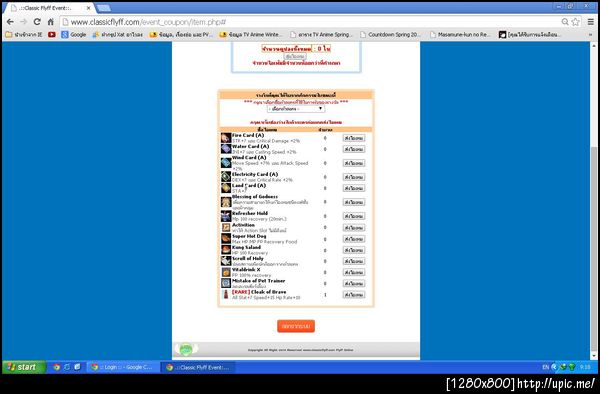Click the Super Hot Dog item icon
Image resolution: width=600 pixels, height=394 pixels.
pos(226,239)
